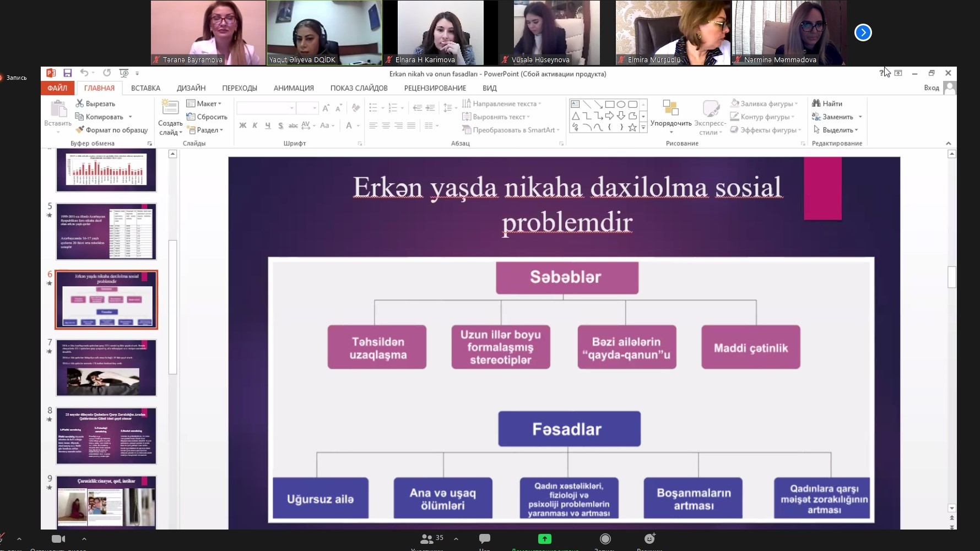
Task: Click the Find (Найти) binoculars icon
Action: coord(816,103)
